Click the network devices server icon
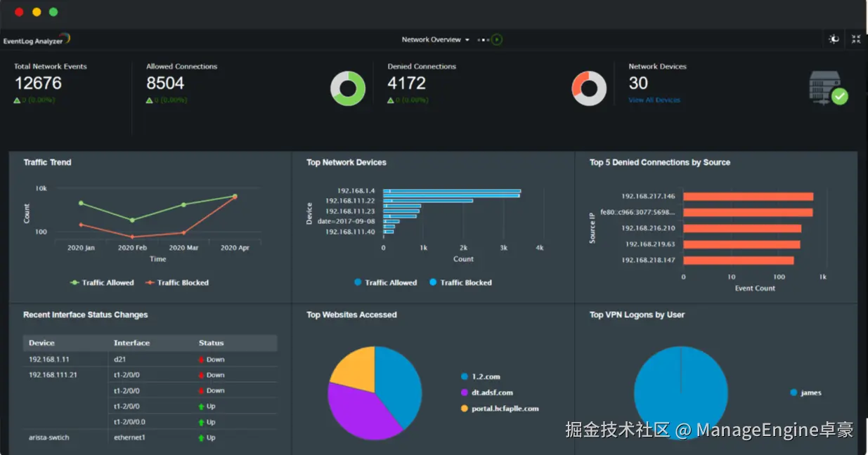Screen dimensions: 868x455 pos(828,88)
